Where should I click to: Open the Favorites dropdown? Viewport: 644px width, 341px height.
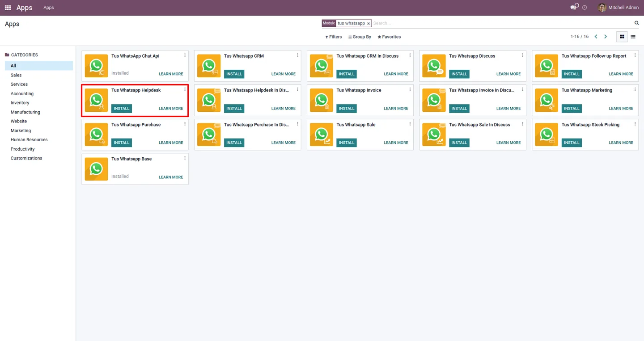(389, 37)
